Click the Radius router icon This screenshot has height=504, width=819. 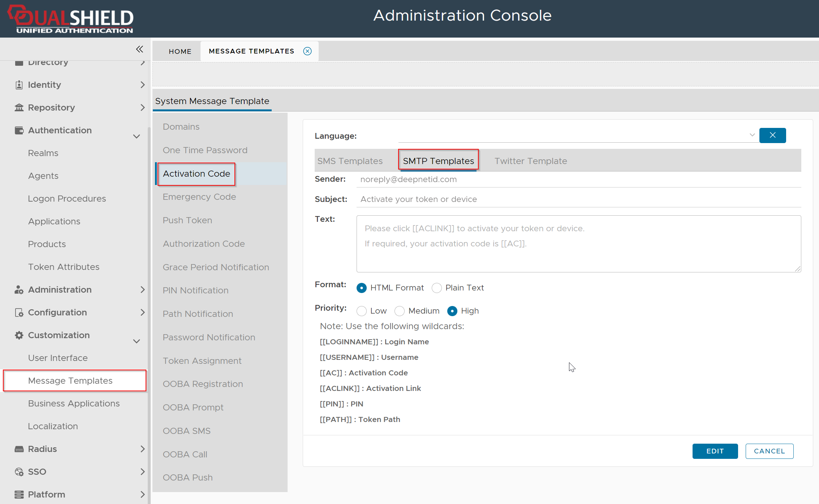(x=19, y=449)
